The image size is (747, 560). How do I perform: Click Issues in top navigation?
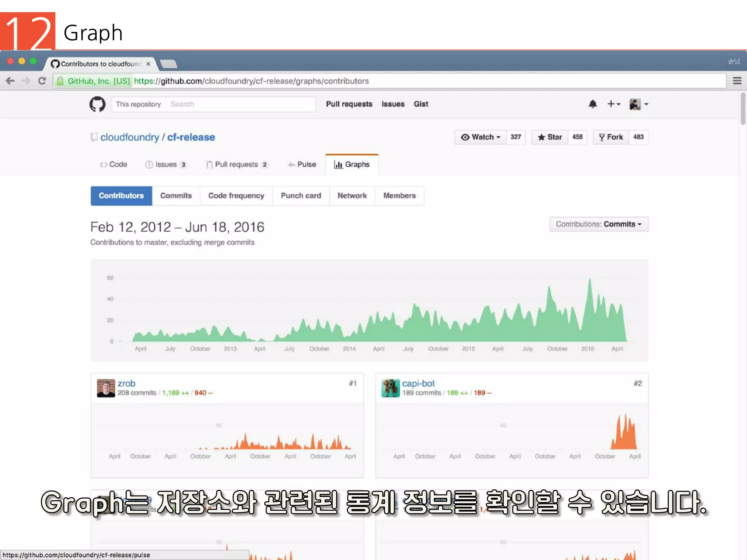393,104
